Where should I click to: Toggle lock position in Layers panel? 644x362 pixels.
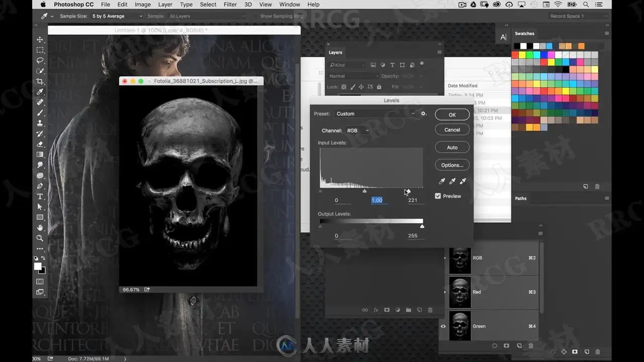(361, 87)
